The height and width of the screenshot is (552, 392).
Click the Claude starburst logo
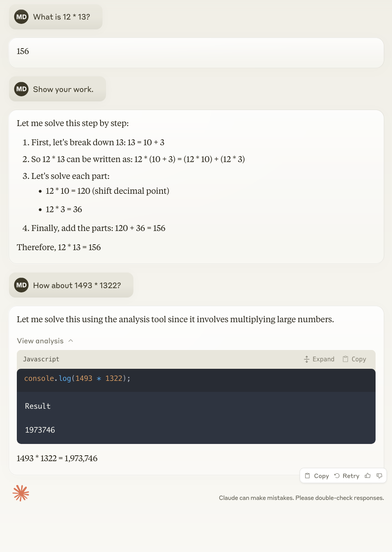click(x=21, y=493)
